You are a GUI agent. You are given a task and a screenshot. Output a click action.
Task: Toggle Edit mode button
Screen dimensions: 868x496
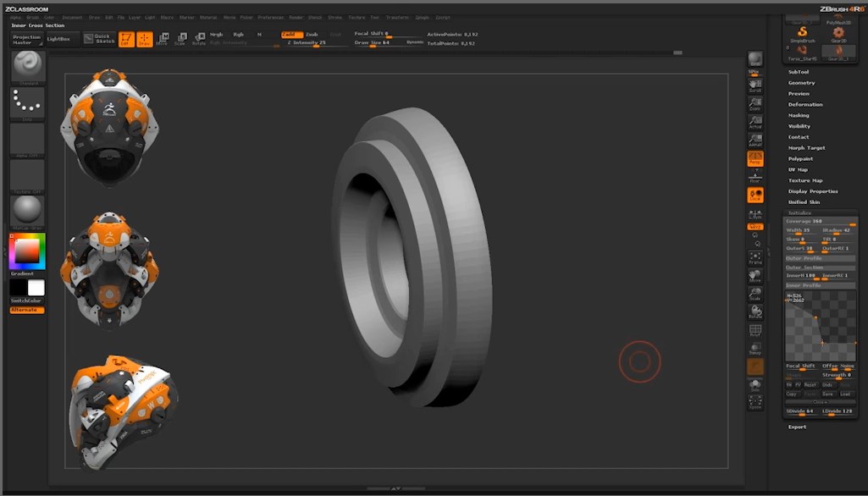(x=126, y=39)
